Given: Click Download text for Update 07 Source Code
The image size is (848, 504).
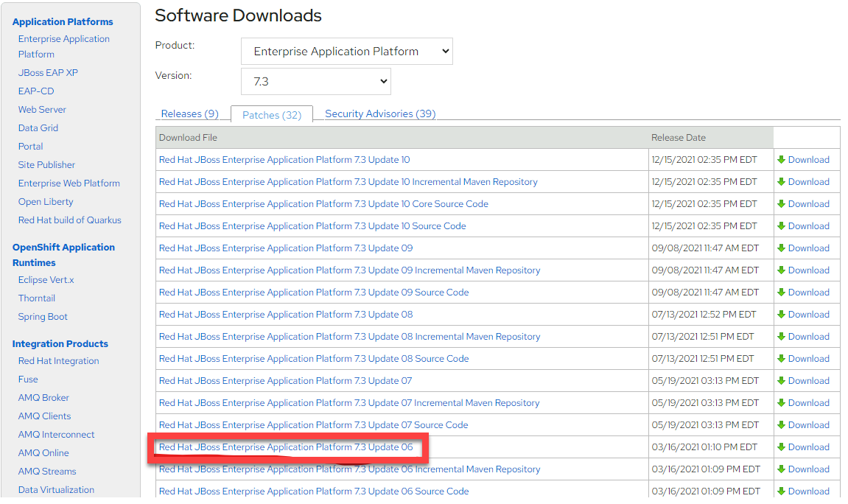Looking at the screenshot, I should click(808, 425).
